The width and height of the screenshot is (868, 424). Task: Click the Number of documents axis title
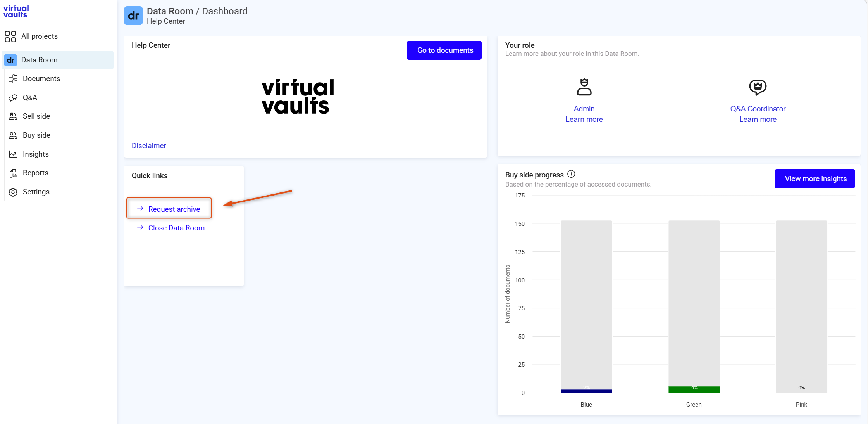click(x=508, y=294)
